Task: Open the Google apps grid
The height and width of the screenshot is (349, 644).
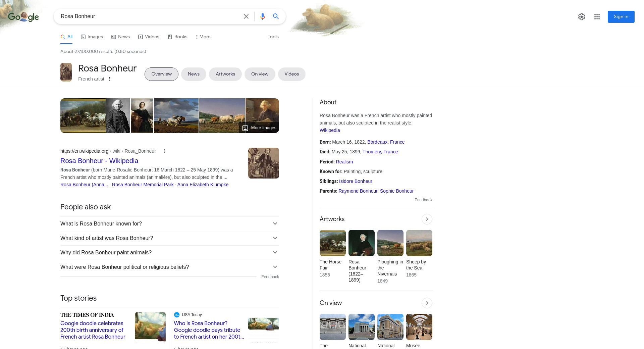Action: pos(597,17)
